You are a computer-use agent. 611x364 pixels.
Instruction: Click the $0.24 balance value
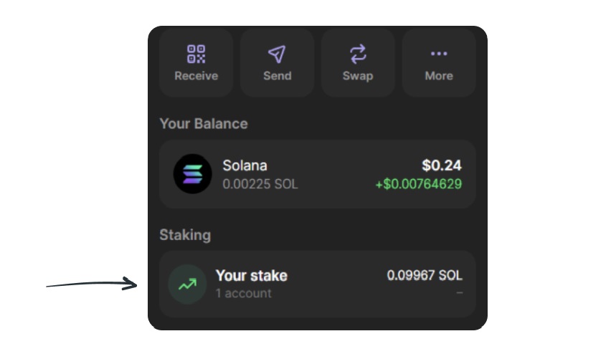pos(442,165)
